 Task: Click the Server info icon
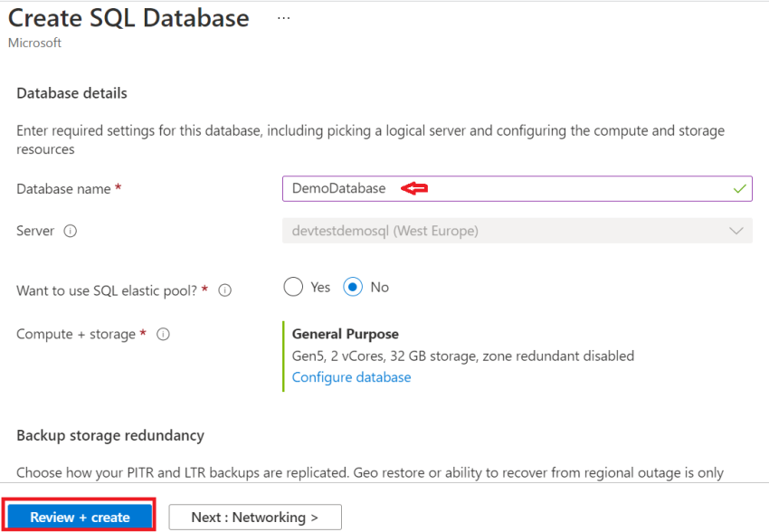tap(69, 231)
